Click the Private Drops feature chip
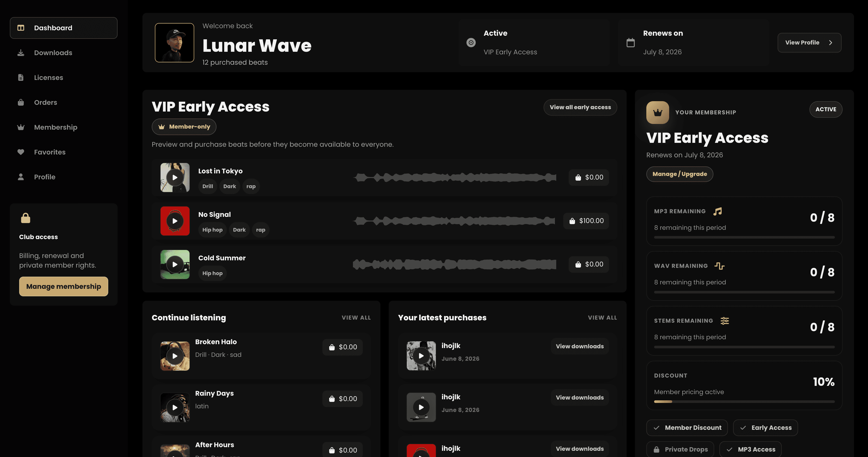This screenshot has width=868, height=457. point(680,449)
